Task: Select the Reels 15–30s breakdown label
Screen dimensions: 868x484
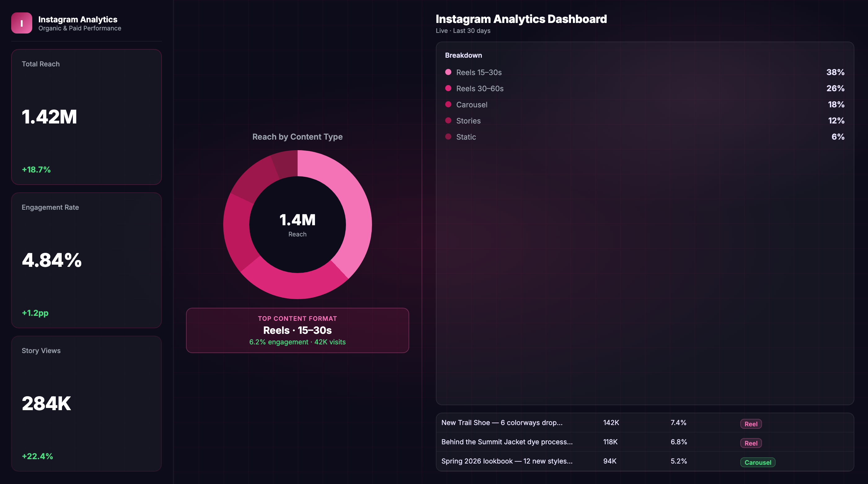Action: tap(479, 73)
